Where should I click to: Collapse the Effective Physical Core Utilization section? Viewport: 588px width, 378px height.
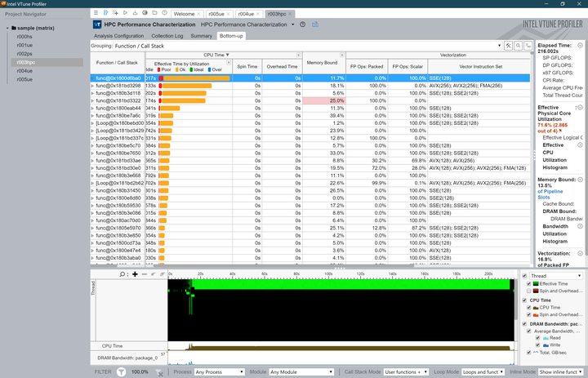tap(580, 108)
